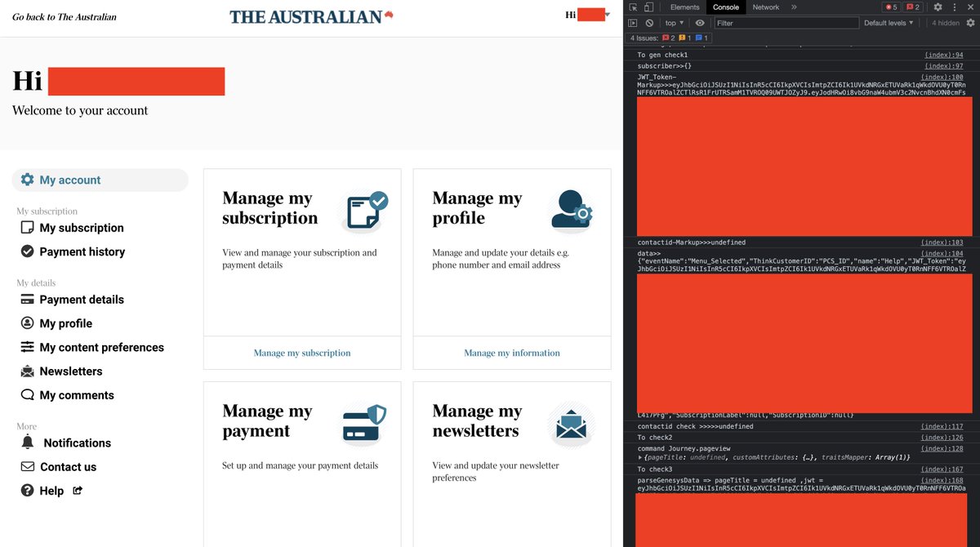The height and width of the screenshot is (547, 980).
Task: Open the 4 Issues summary bar
Action: tap(670, 38)
